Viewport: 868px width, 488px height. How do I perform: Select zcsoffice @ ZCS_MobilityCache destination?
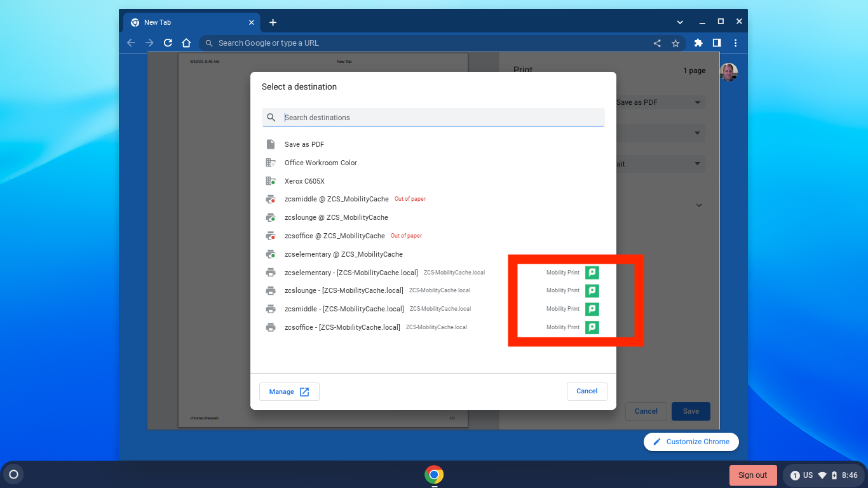coord(433,236)
